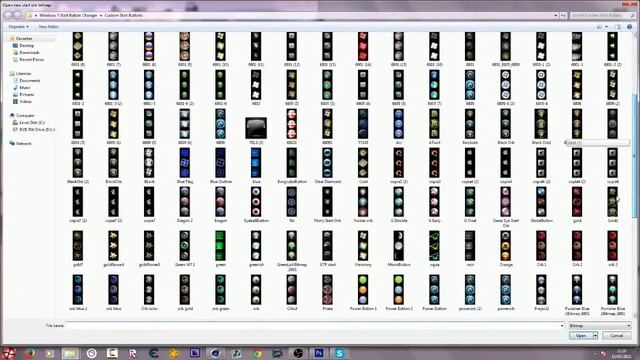Select the red 6801 (14) orb thumbnail
640x360 pixels.
[363, 47]
